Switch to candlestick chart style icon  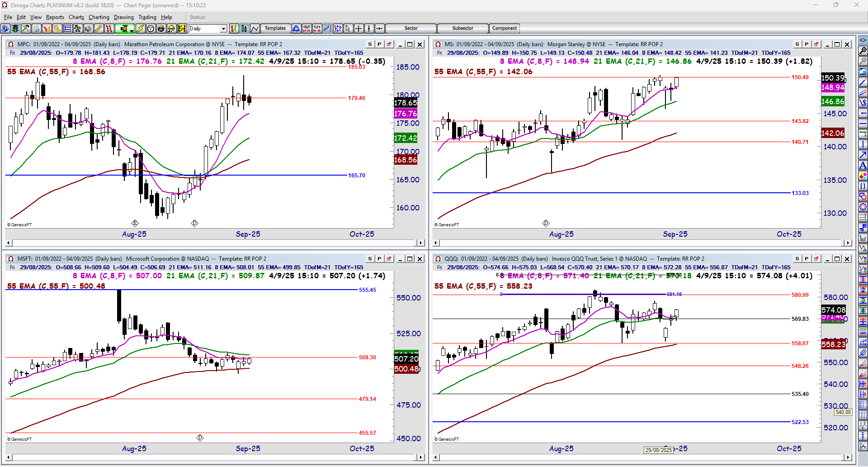[x=244, y=29]
